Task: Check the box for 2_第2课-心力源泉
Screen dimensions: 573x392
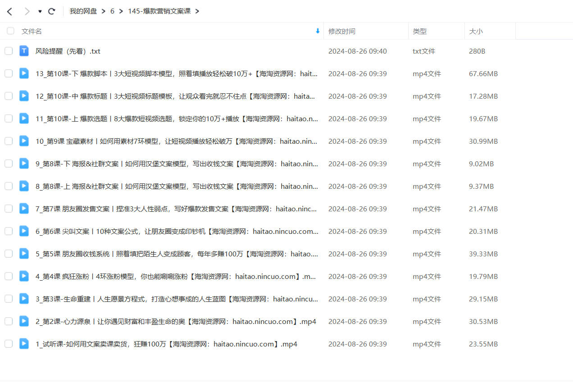Action: [x=9, y=321]
